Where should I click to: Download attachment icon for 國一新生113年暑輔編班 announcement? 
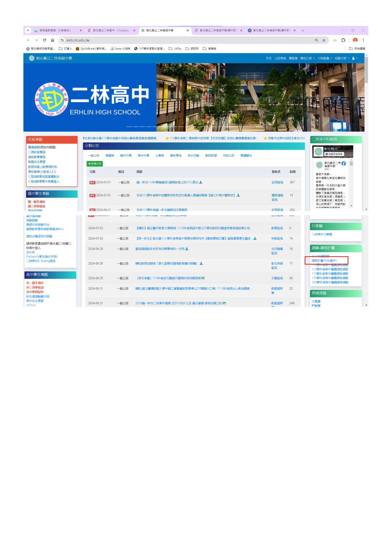(x=201, y=182)
